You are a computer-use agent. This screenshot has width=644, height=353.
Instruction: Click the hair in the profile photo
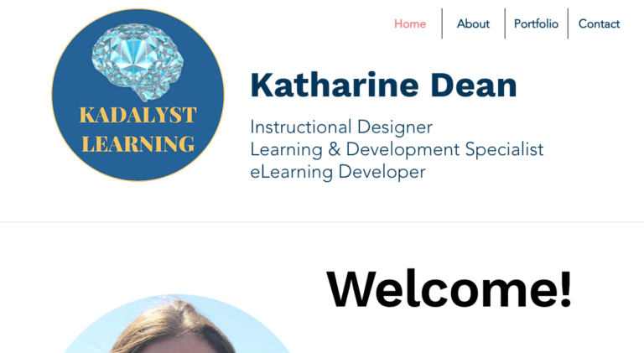[173, 324]
